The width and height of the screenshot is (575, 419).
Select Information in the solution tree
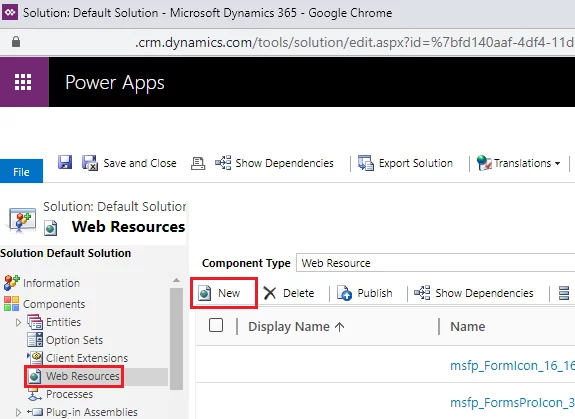[x=51, y=283]
